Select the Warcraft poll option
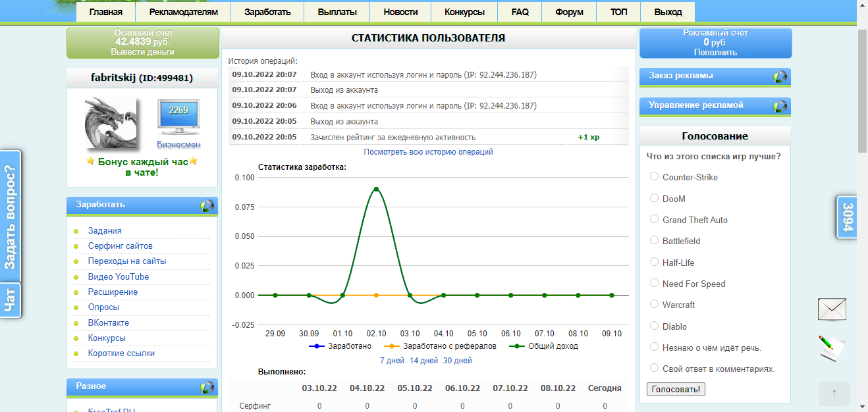The height and width of the screenshot is (412, 868). click(x=654, y=304)
